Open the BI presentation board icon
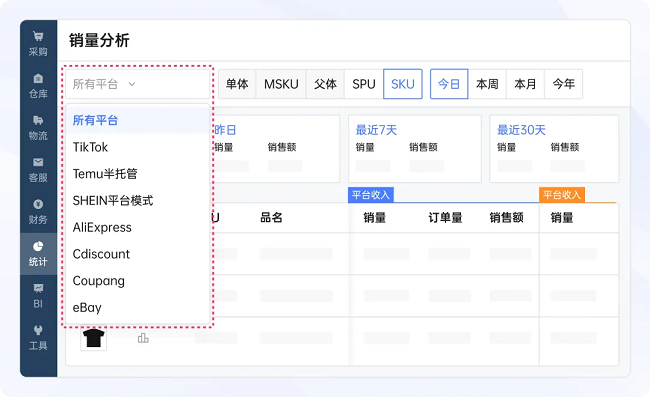Image resolution: width=650 pixels, height=397 pixels. 38,288
